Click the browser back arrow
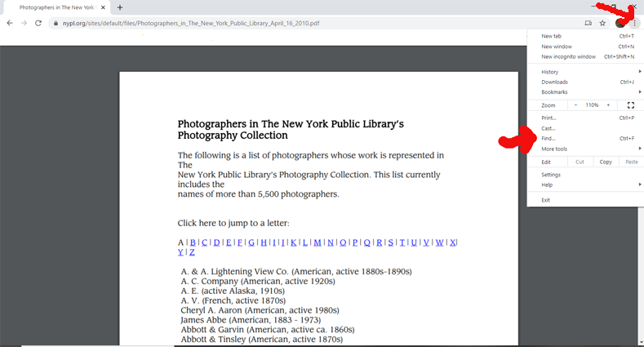The width and height of the screenshot is (644, 347). coord(9,23)
